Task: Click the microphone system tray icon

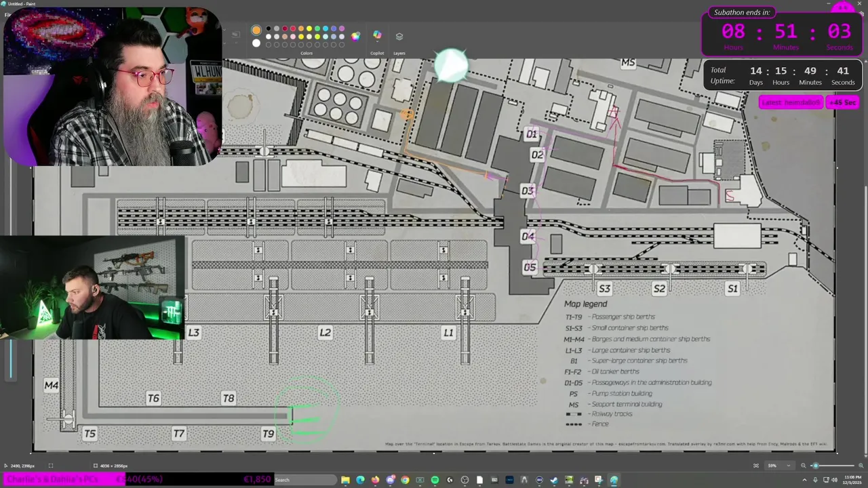Action: coord(815,480)
